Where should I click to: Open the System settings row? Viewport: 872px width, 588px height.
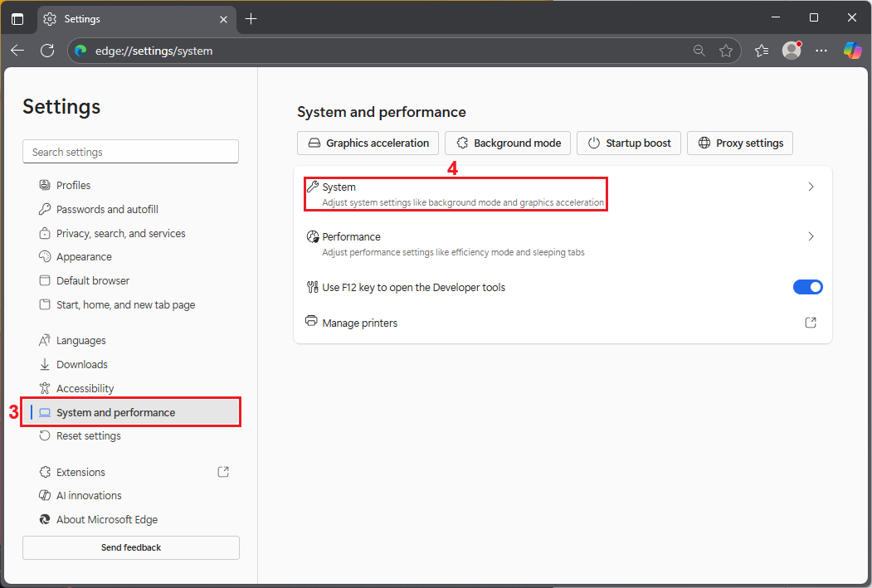[563, 194]
